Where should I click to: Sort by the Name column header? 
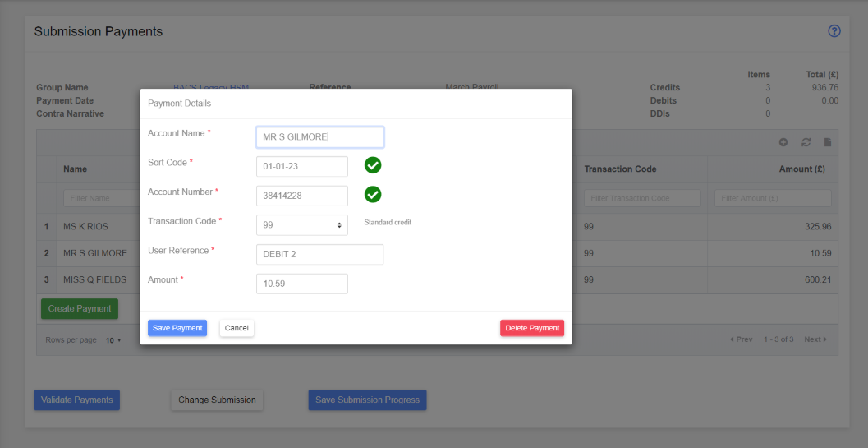[76, 169]
